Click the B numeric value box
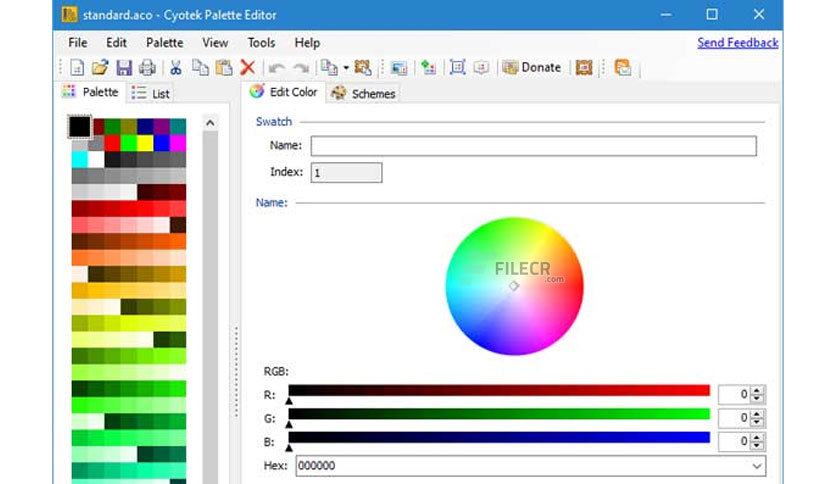This screenshot has height=484, width=836. (734, 441)
